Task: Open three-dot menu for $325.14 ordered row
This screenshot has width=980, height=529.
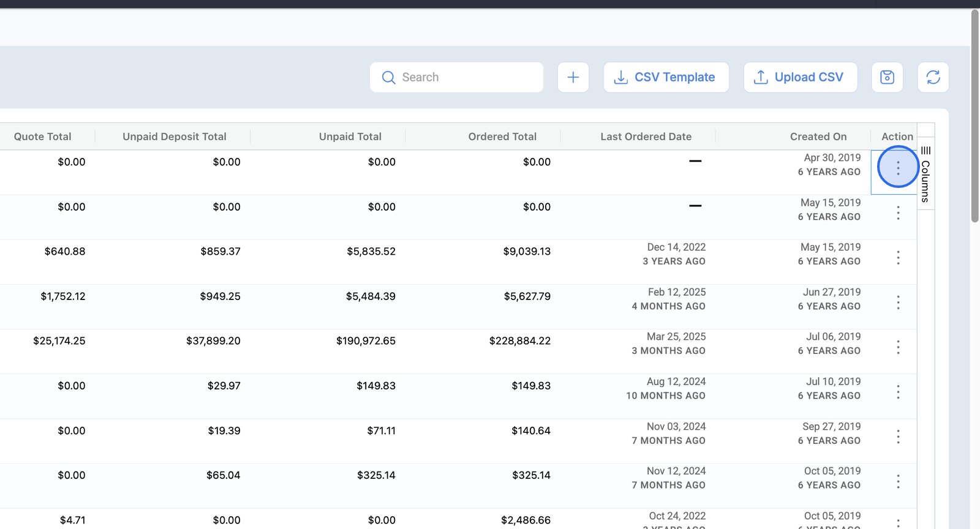Action: tap(898, 482)
